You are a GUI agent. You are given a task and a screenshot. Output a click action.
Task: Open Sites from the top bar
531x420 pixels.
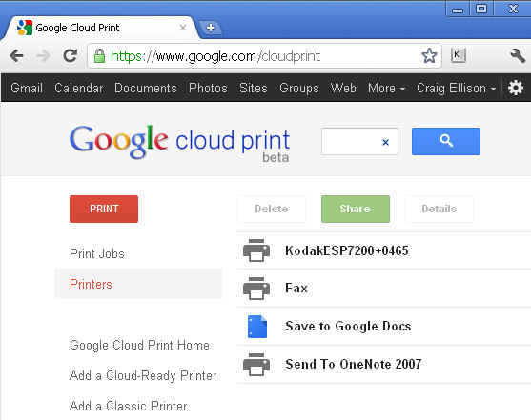point(254,88)
